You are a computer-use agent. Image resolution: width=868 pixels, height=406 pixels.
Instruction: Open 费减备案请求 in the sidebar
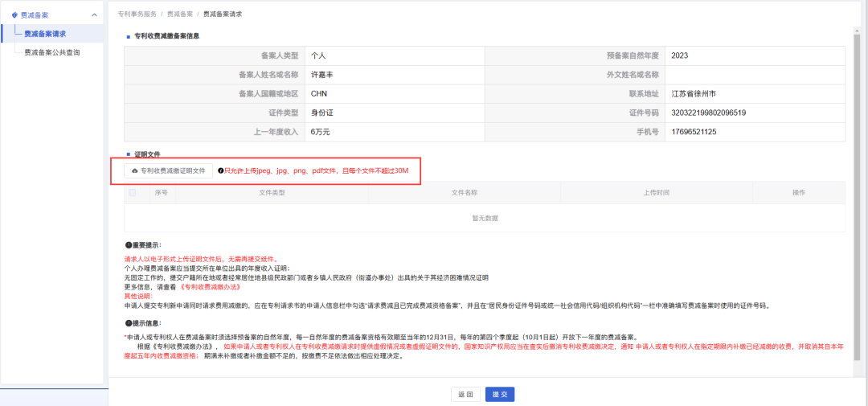(x=45, y=34)
